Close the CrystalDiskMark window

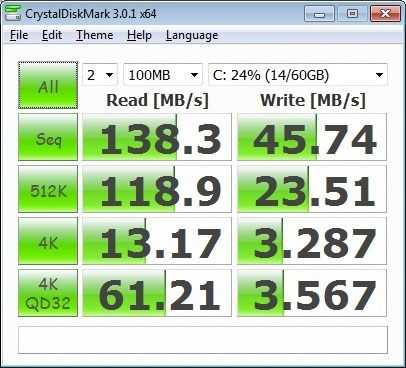(x=385, y=14)
